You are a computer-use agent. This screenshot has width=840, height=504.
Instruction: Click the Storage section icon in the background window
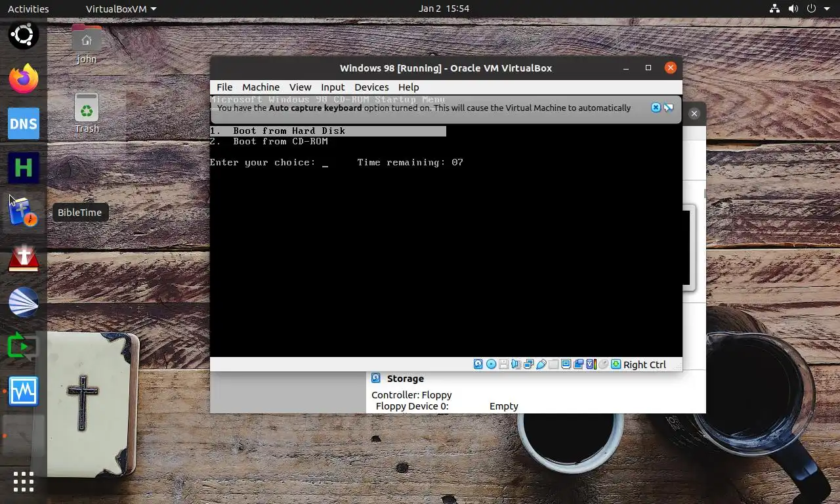(376, 378)
